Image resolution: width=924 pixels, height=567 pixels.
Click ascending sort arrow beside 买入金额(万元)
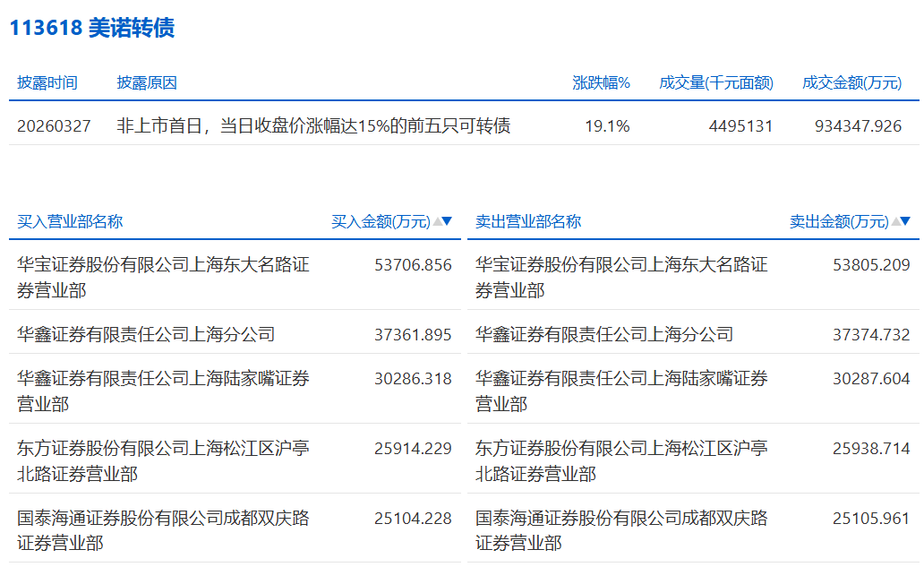click(x=437, y=221)
